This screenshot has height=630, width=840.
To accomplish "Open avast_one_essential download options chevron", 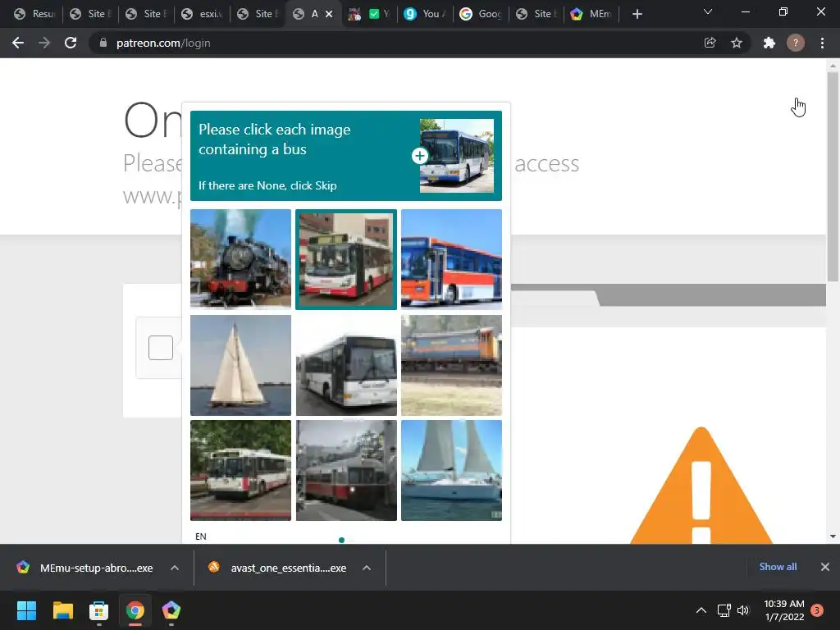I will click(x=367, y=568).
